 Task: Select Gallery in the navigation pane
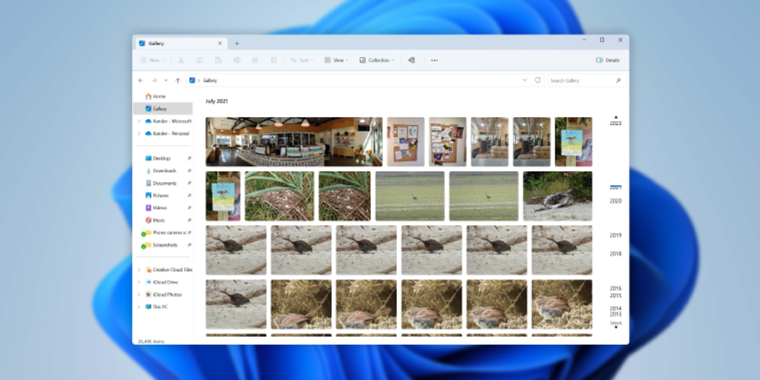tap(163, 109)
